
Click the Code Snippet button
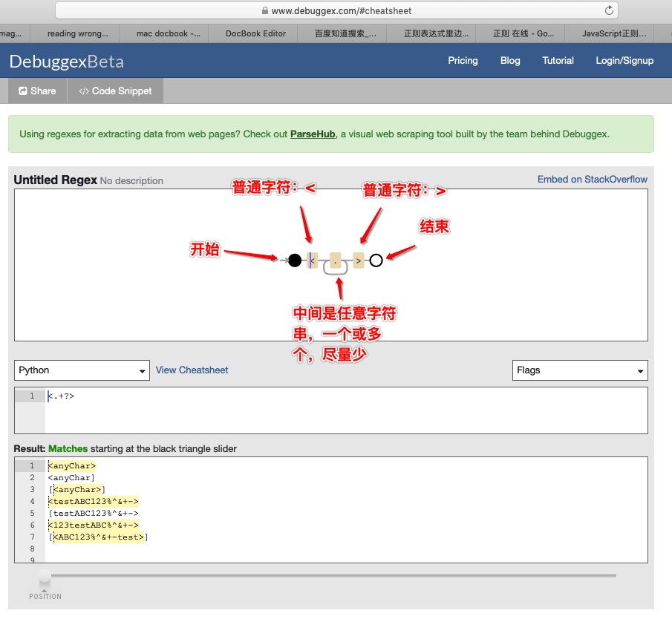point(115,91)
